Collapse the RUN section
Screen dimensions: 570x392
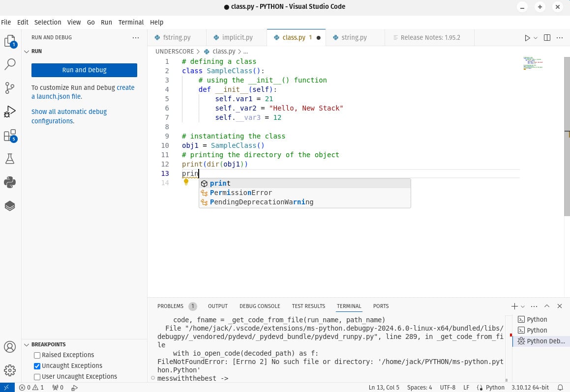(x=27, y=52)
